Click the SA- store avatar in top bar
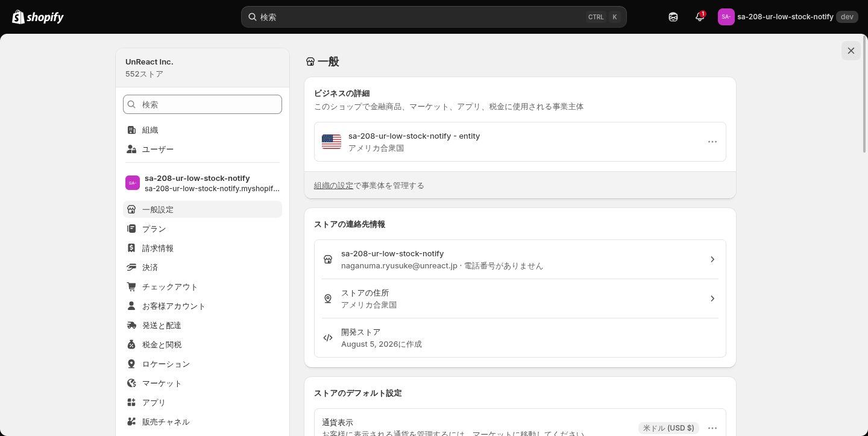The image size is (868, 436). (726, 17)
